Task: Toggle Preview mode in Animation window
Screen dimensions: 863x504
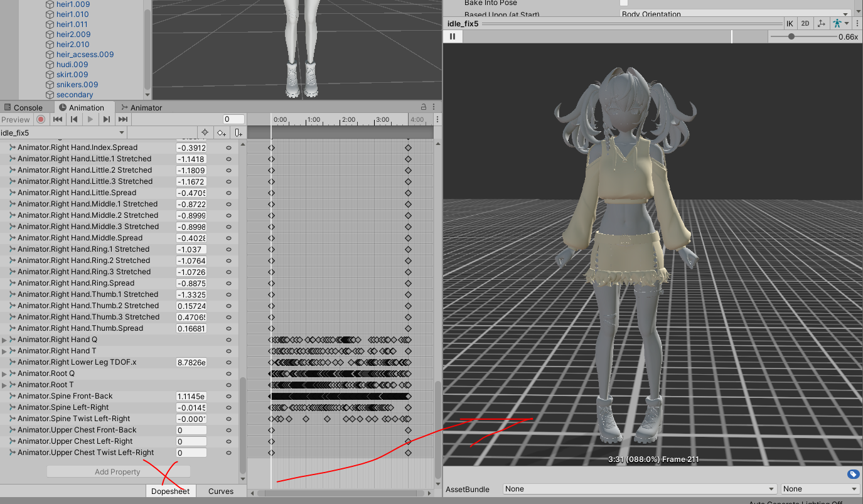Action: click(x=16, y=119)
